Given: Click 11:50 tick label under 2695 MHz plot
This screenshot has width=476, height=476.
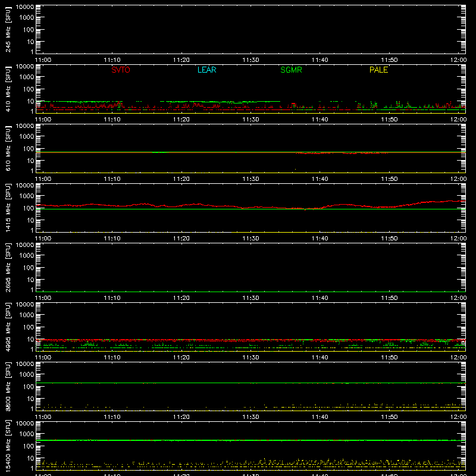Looking at the screenshot, I should coord(389,298).
